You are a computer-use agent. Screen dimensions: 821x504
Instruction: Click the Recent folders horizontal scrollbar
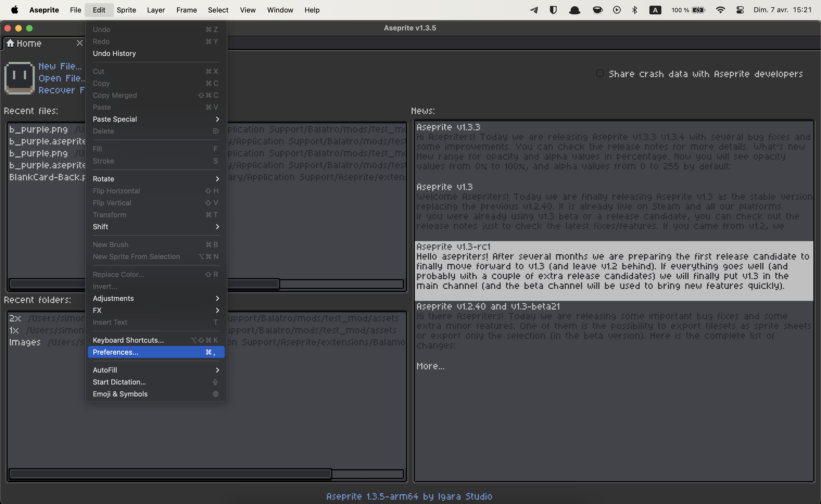coord(207,474)
